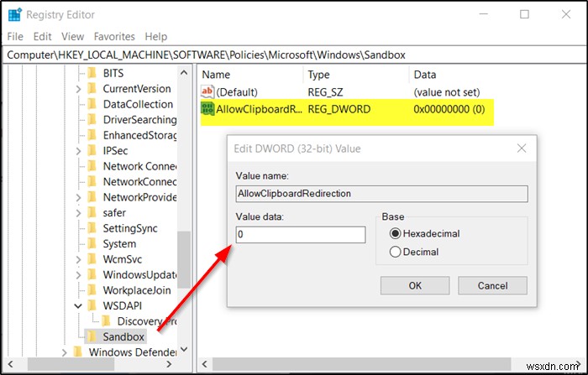Select the DriverSearching folder icon
The image size is (588, 375).
[92, 119]
